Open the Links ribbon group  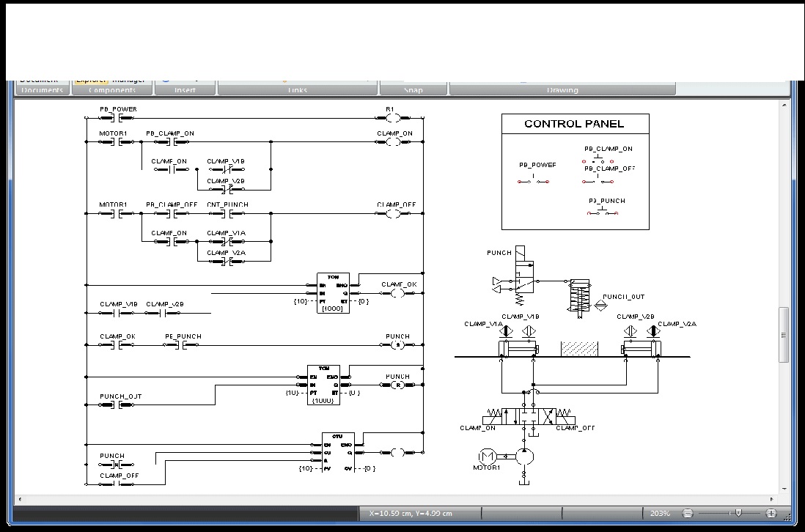click(x=297, y=90)
